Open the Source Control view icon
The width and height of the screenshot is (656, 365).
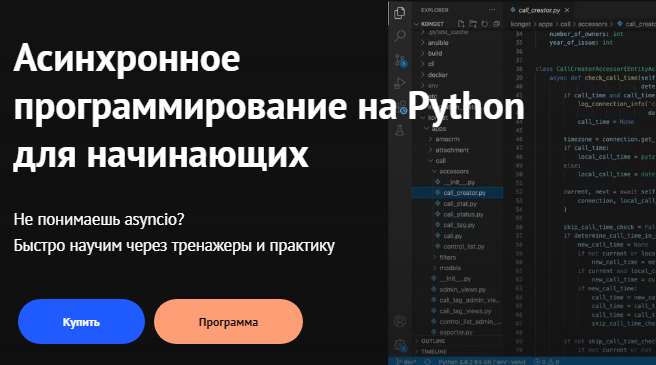point(400,60)
